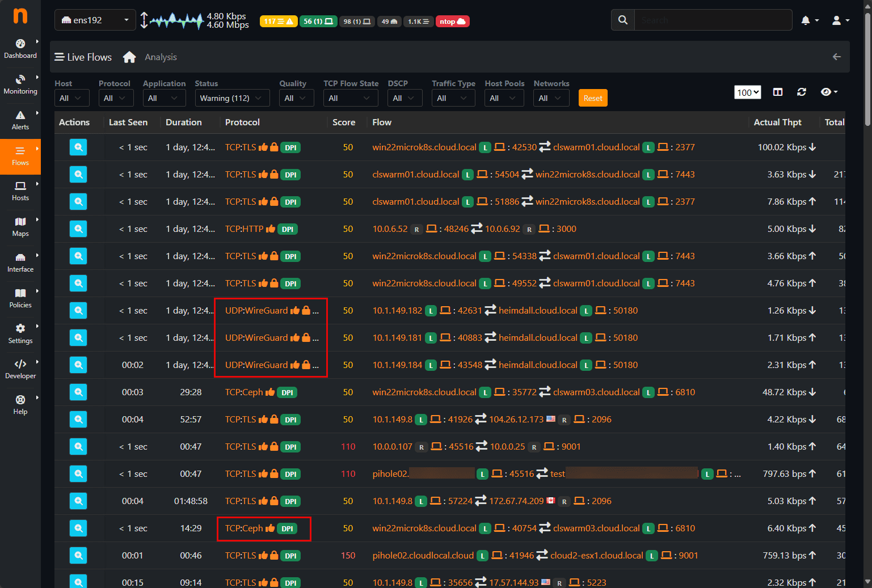Viewport: 872px width, 588px height.
Task: Open the notifications bell
Action: pos(807,20)
